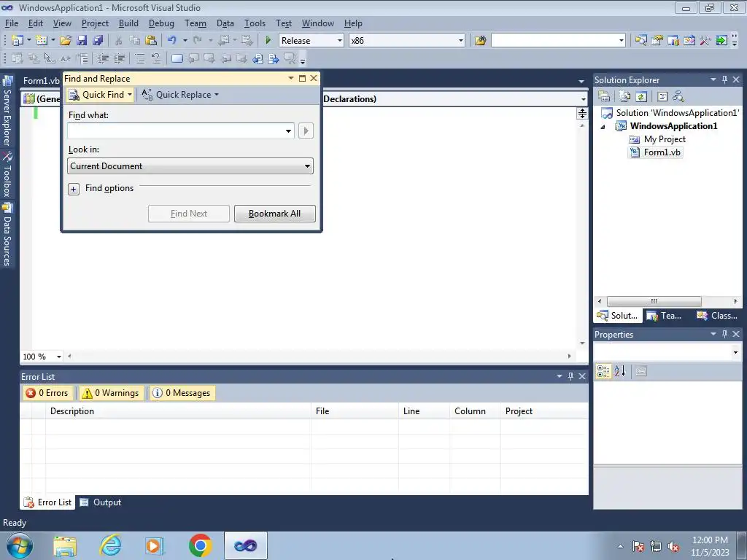Switch to the Output tab
Image resolution: width=747 pixels, height=560 pixels.
(101, 502)
